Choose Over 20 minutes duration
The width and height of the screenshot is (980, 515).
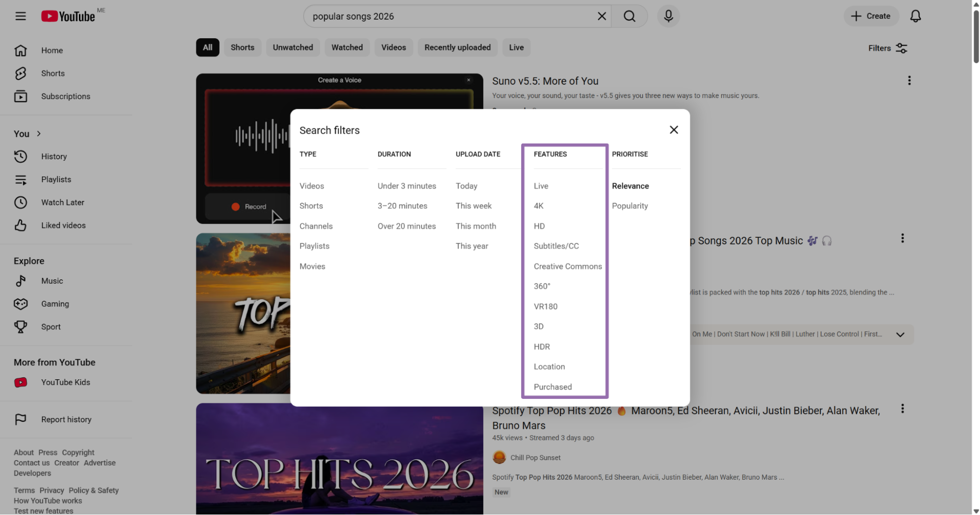pyautogui.click(x=406, y=226)
